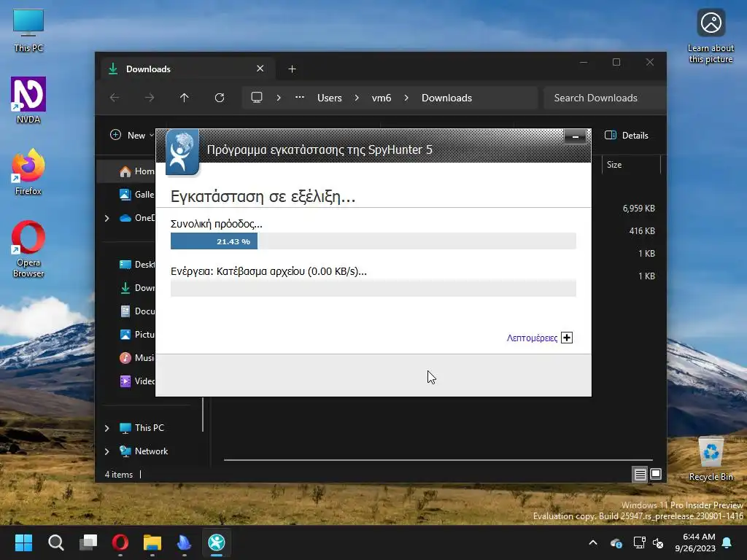Click the OneDrive cloud tray icon

pos(616,542)
